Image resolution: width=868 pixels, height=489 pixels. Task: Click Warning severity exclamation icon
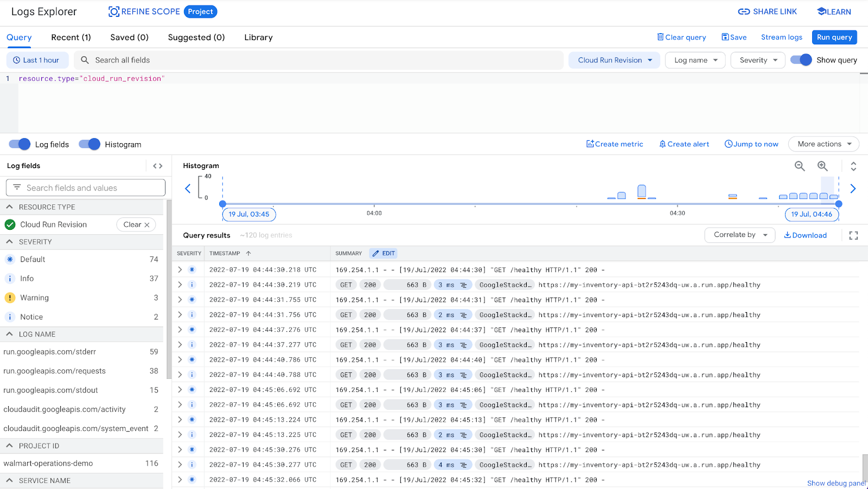tap(10, 298)
